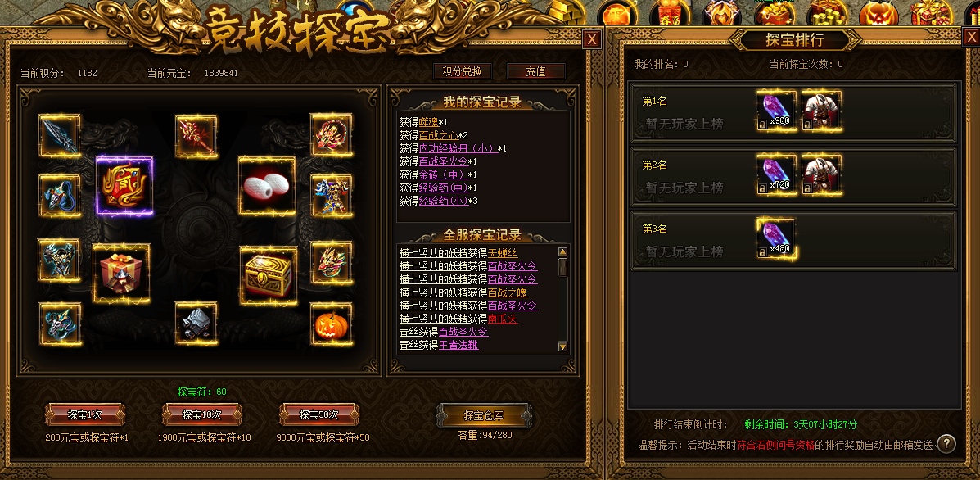Click the jack-o'-lantern pumpkin reward icon
980x480 pixels.
[x=332, y=324]
